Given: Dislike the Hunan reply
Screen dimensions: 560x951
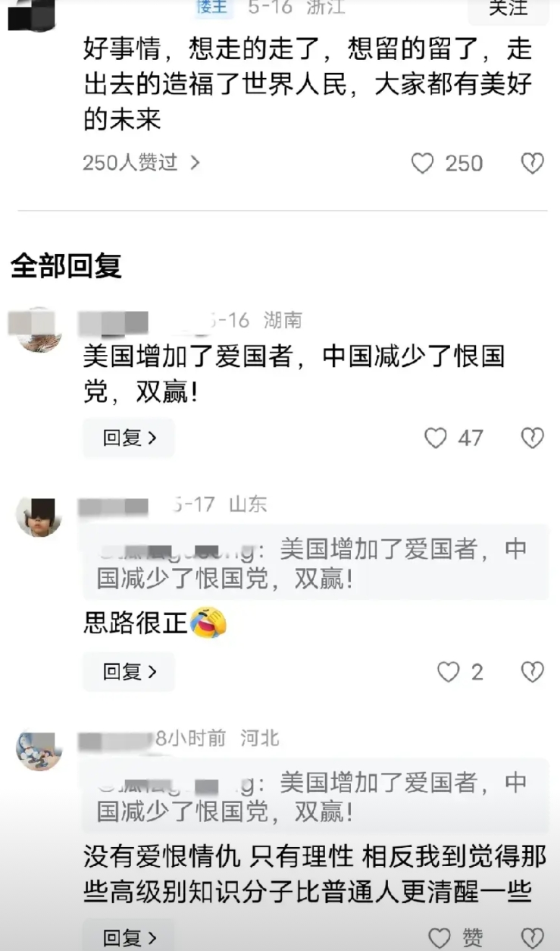Looking at the screenshot, I should coord(533,438).
